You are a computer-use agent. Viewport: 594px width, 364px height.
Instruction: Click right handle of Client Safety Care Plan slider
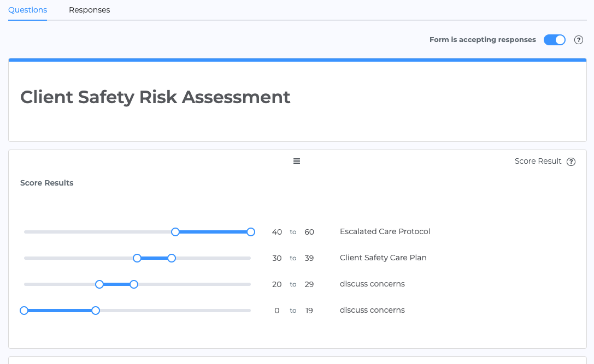172,258
